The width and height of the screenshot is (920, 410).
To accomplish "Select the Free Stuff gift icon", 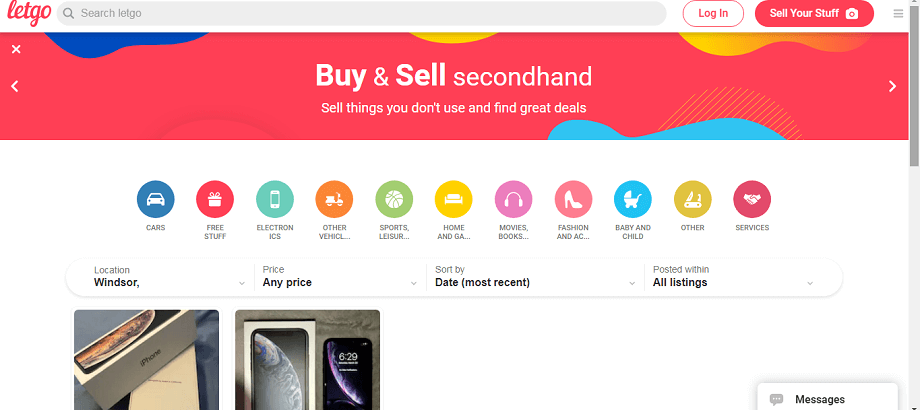I will pyautogui.click(x=215, y=199).
